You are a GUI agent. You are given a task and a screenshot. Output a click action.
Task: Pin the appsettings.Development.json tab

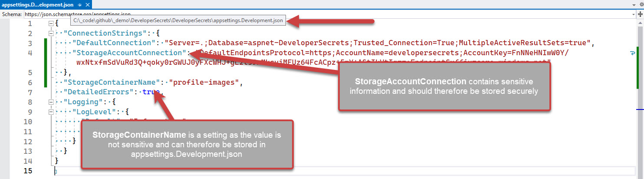(x=79, y=4)
